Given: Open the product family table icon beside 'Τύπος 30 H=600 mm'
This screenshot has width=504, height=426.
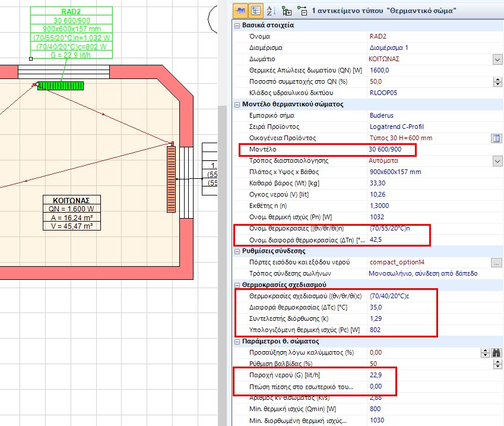Looking at the screenshot, I should click(x=497, y=138).
